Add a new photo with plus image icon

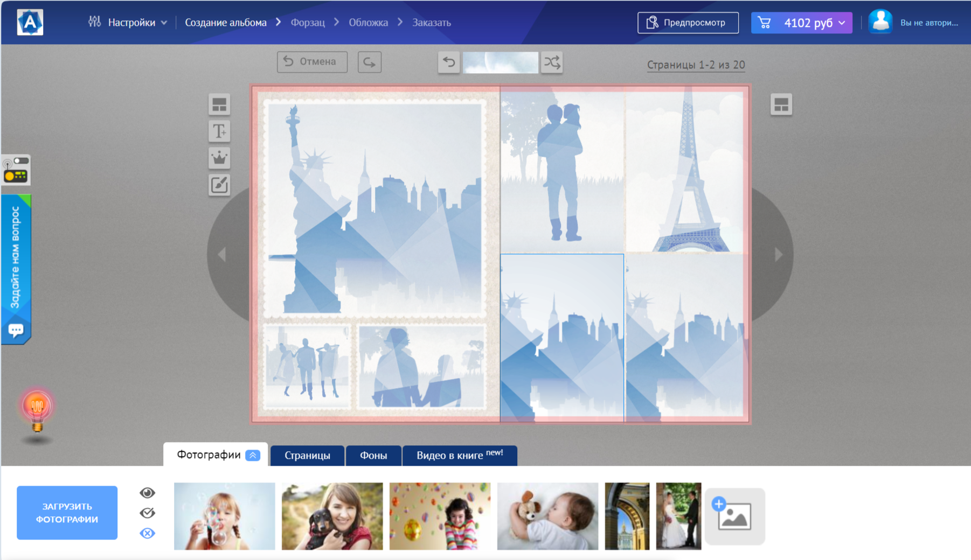[734, 516]
